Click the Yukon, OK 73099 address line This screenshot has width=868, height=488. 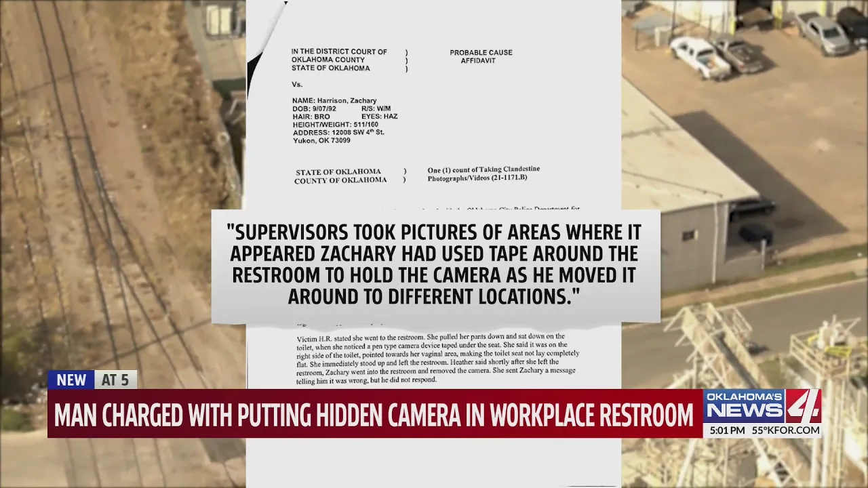(321, 141)
